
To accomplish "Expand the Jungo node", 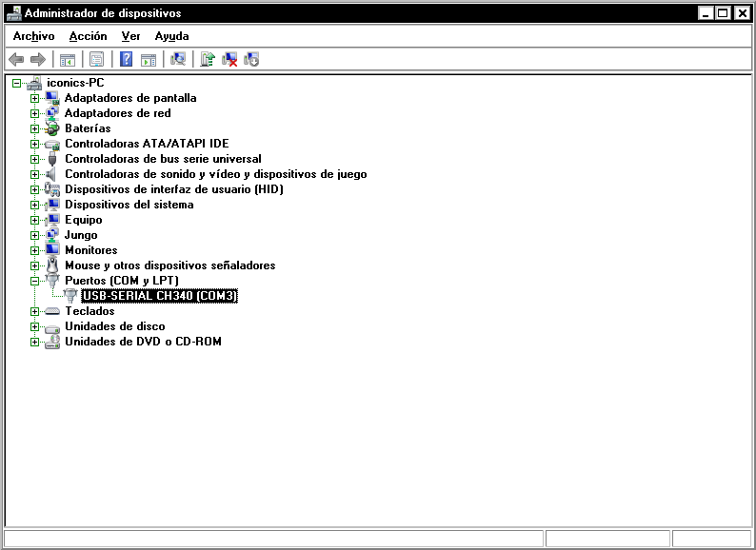I will pos(34,235).
